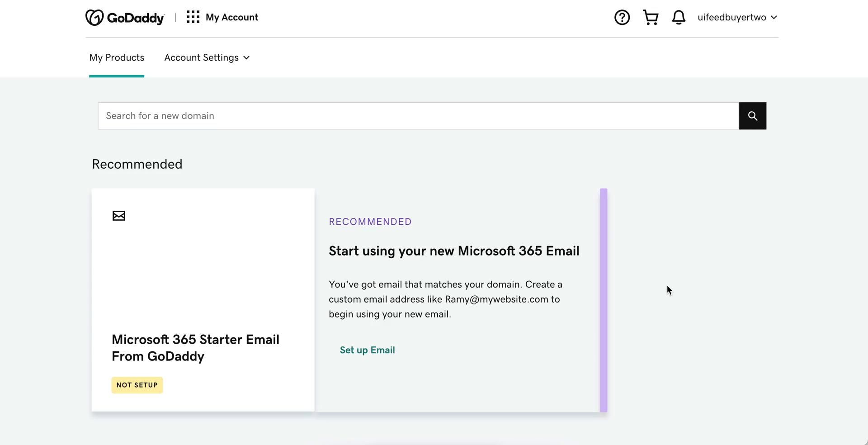Screen dimensions: 868x445
Task: Open the Help question mark icon
Action: tap(622, 18)
